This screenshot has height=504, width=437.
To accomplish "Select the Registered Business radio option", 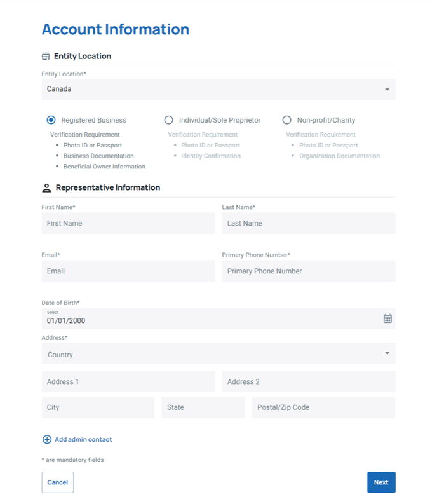I will (x=51, y=120).
